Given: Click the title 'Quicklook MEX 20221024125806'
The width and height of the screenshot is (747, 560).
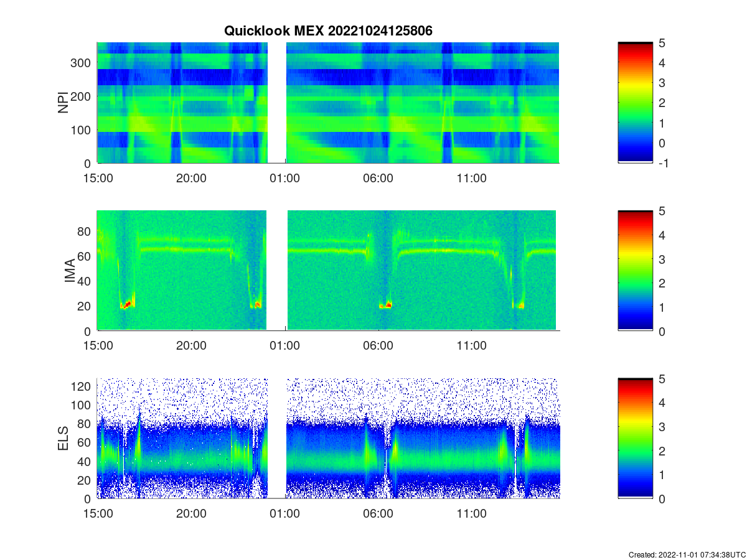Looking at the screenshot, I should (328, 30).
